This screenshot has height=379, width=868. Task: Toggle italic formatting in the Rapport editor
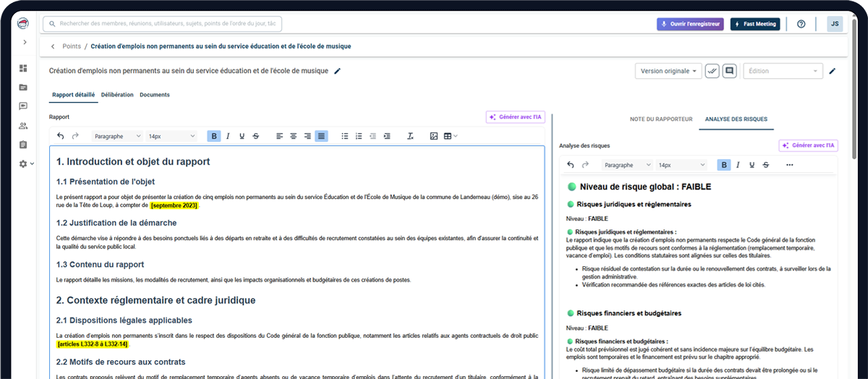(228, 136)
